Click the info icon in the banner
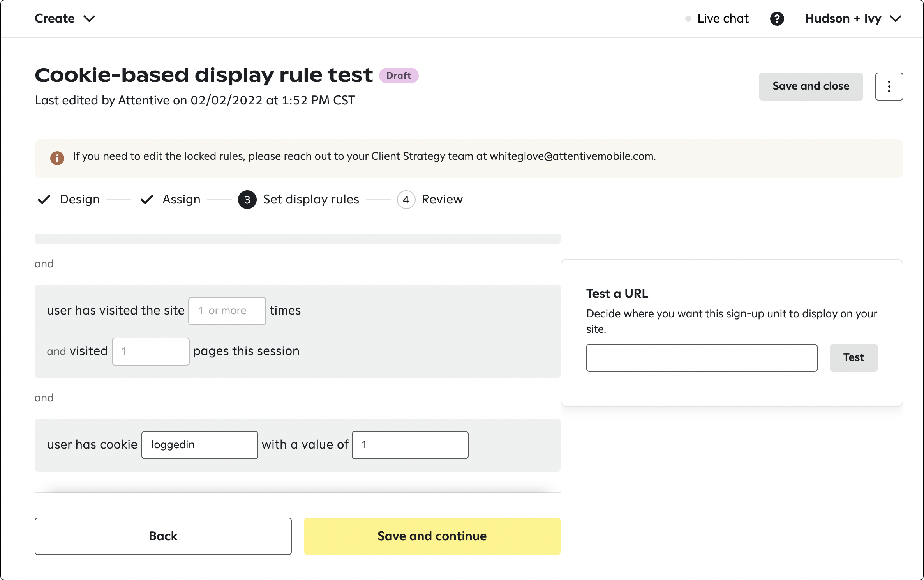Viewport: 924px width, 580px height. 57,158
